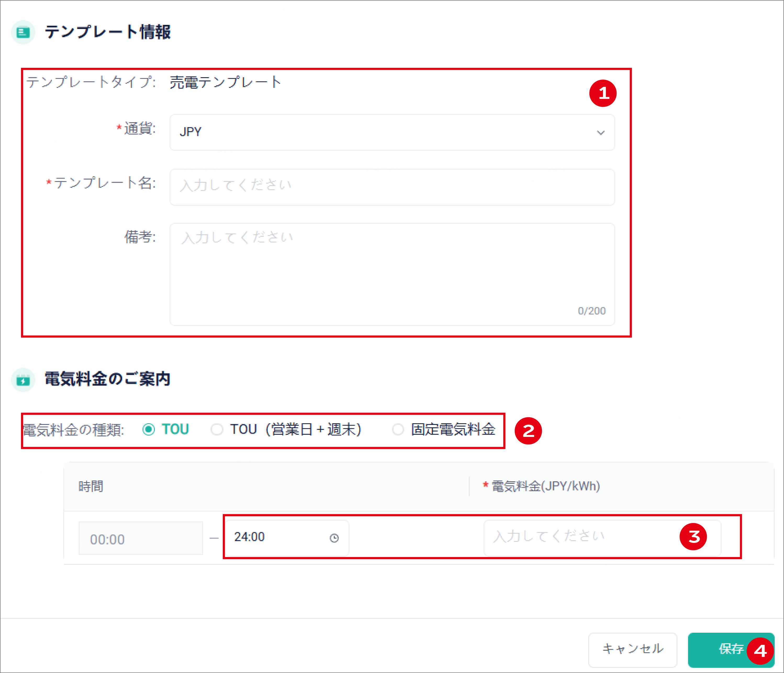Open the 通貨 currency selector showing JPY
This screenshot has height=673, width=784.
[392, 132]
